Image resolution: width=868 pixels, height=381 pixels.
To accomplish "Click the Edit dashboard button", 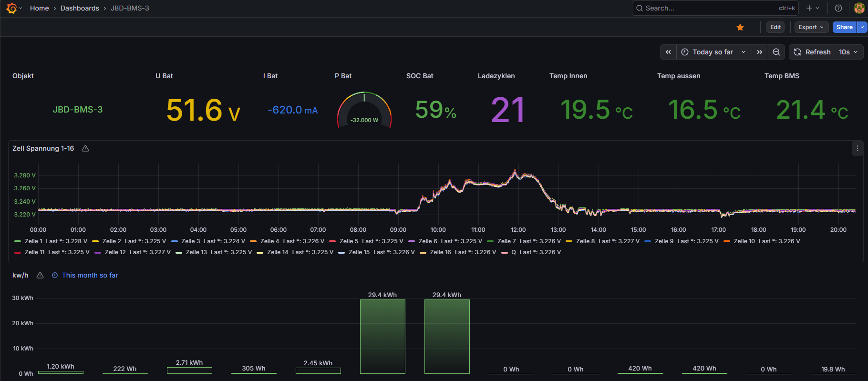I will (775, 27).
